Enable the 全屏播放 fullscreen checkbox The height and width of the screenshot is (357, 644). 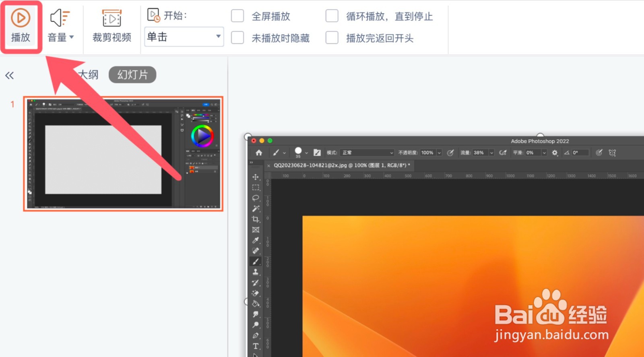(237, 16)
